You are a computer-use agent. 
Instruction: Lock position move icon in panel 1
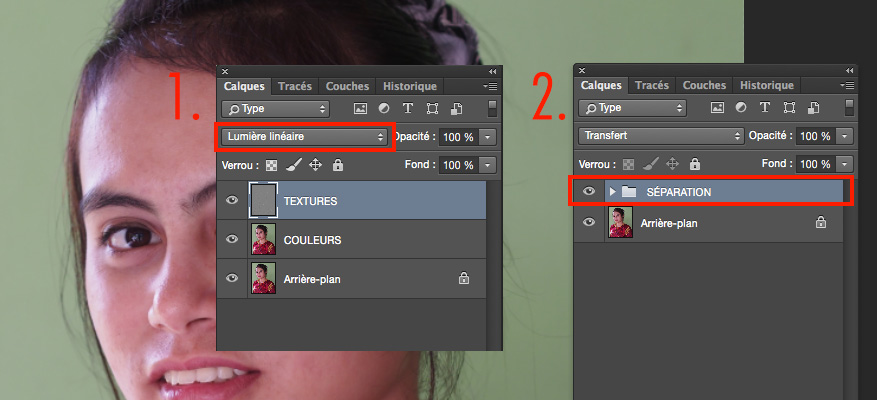[x=315, y=165]
